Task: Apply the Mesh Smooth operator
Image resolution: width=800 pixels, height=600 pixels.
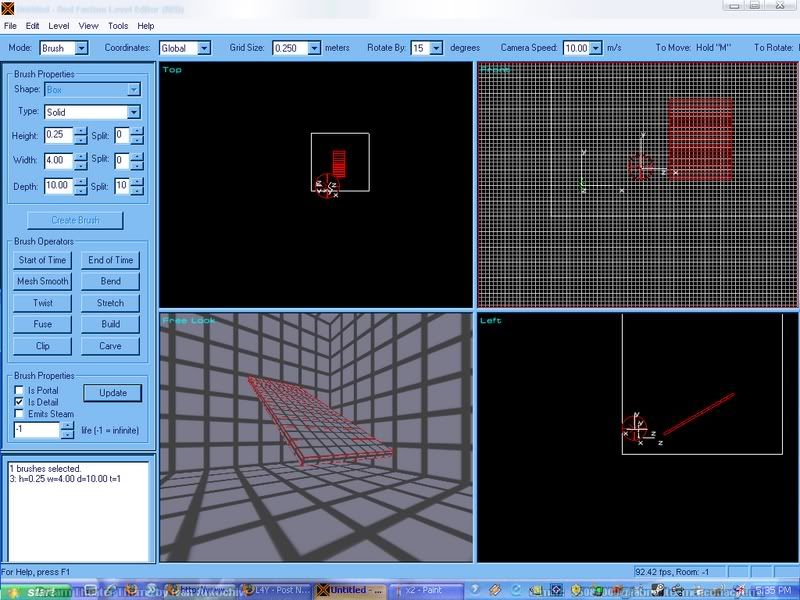Action: pos(42,282)
